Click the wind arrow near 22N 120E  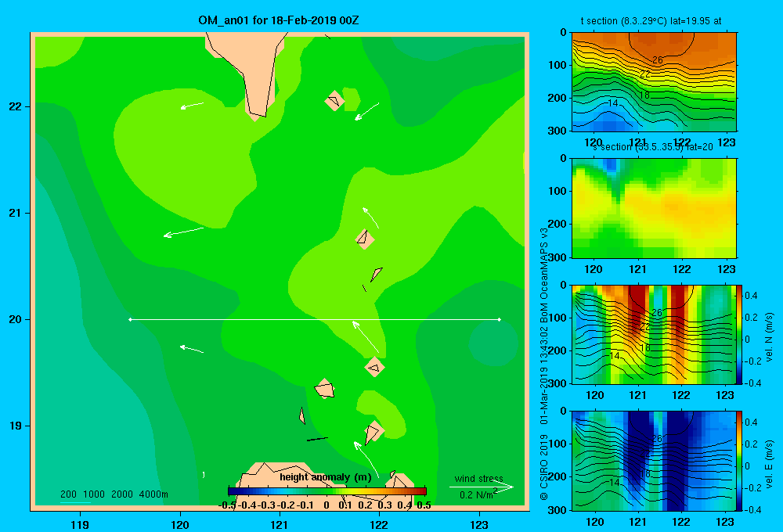point(193,106)
